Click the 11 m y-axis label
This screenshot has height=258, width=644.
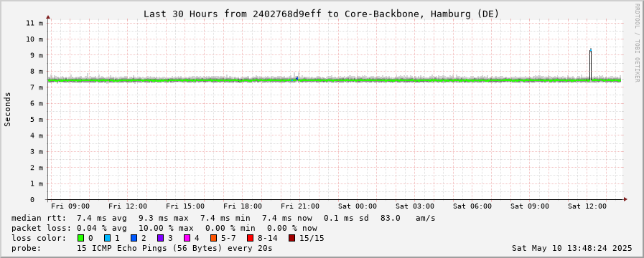point(34,23)
